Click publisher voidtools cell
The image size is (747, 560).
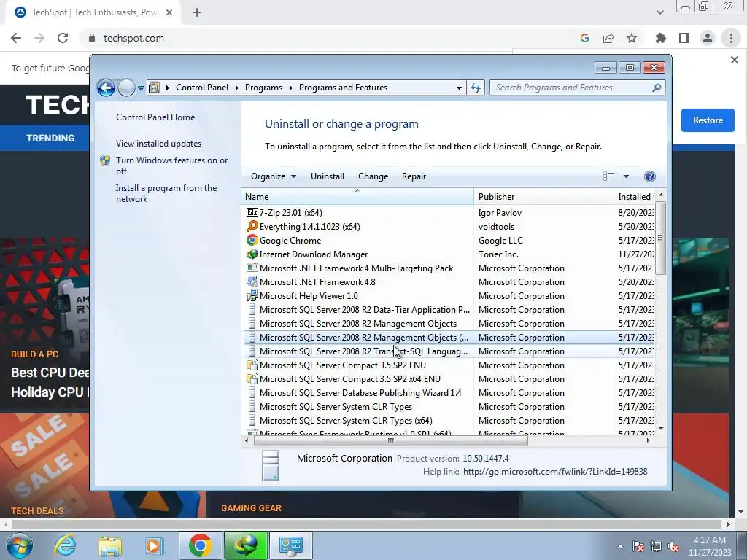(496, 226)
